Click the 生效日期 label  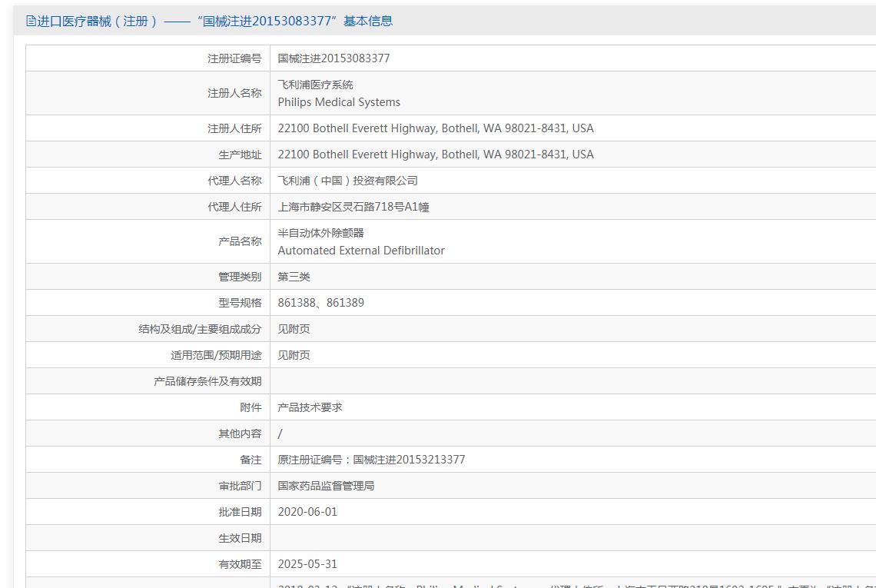coord(241,539)
